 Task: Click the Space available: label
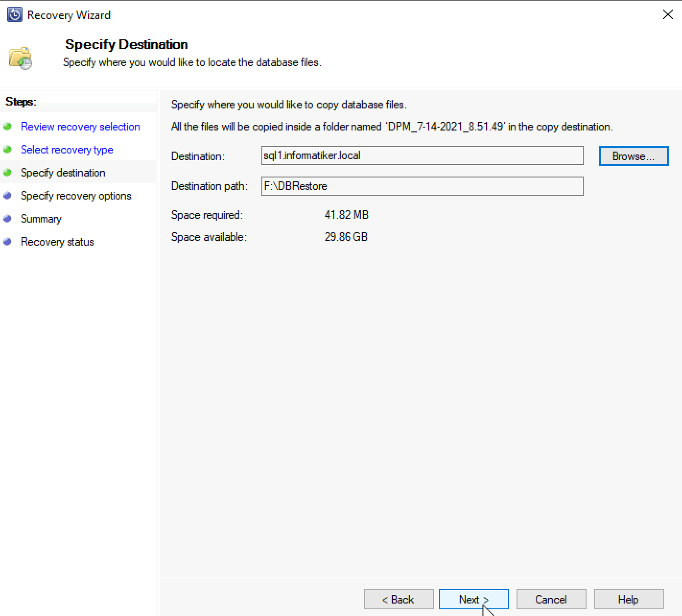pos(209,237)
